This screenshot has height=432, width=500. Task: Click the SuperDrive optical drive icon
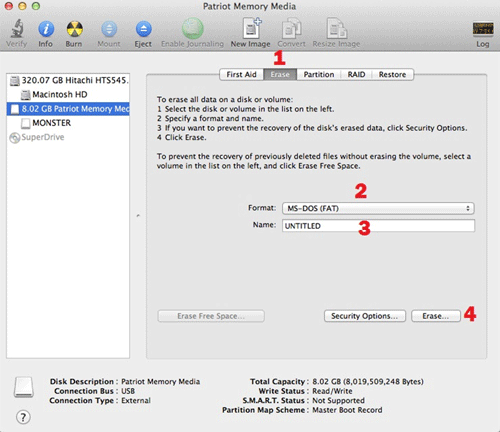point(14,138)
